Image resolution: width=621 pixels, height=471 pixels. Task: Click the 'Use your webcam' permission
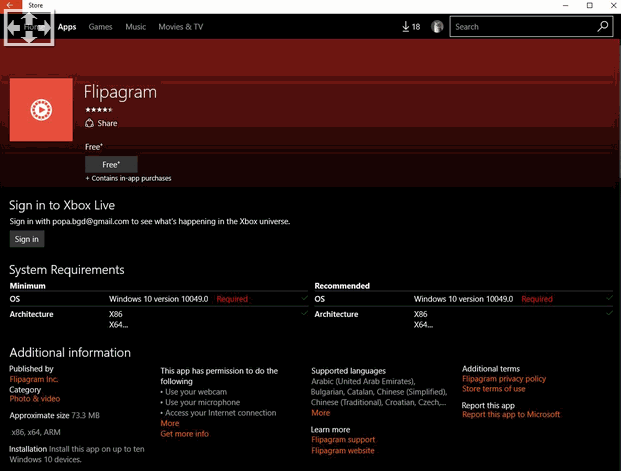tap(194, 392)
